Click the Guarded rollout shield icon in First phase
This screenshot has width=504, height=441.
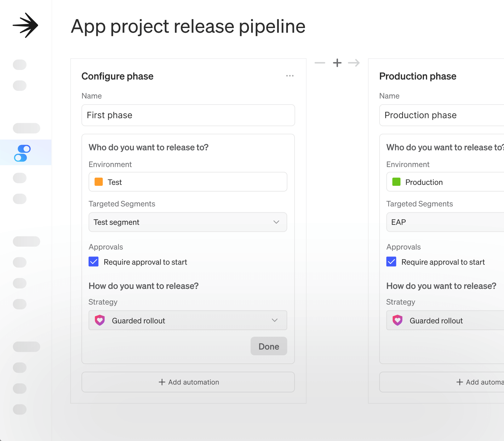coord(100,320)
